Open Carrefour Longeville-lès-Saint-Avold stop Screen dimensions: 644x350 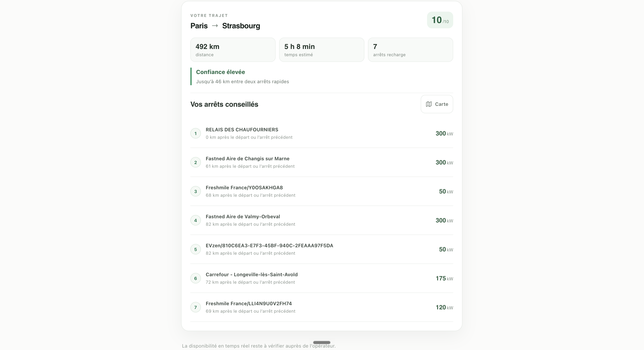[322, 278]
